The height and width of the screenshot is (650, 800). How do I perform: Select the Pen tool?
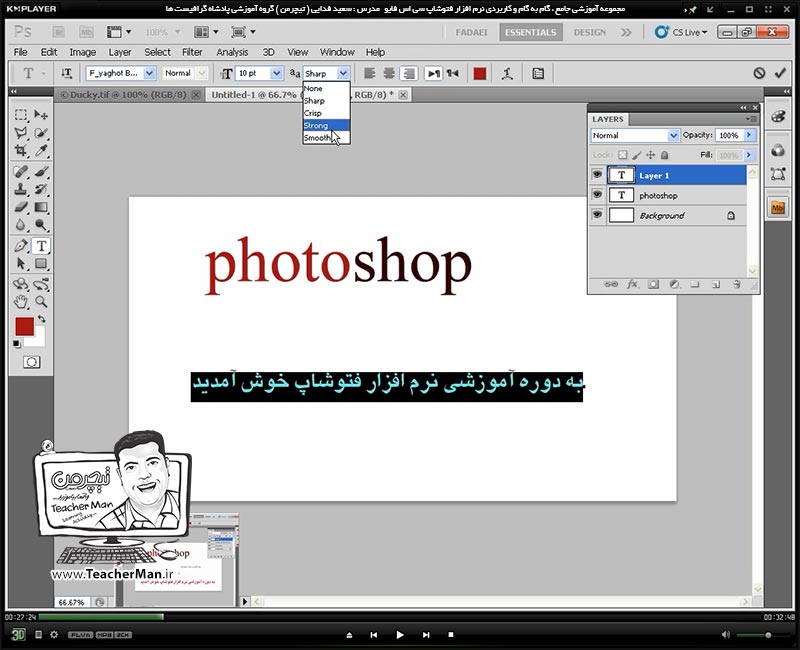tap(21, 246)
